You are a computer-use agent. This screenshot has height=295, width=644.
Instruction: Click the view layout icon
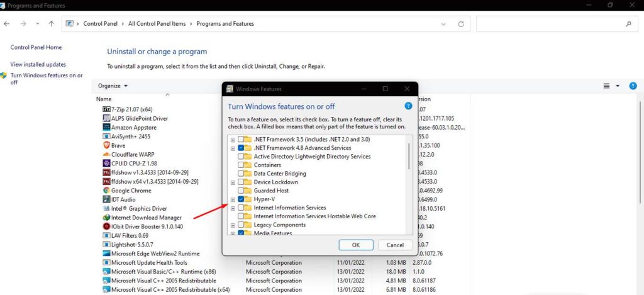coord(606,86)
